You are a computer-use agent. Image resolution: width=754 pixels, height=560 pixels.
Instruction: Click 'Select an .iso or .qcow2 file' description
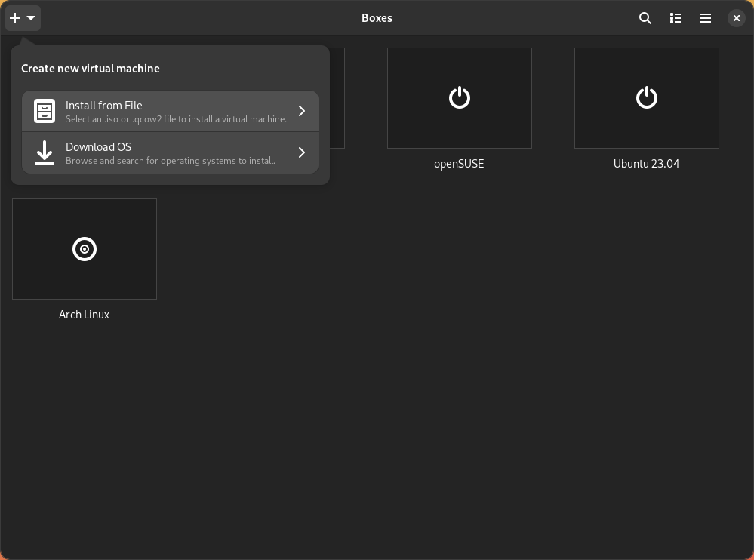176,119
